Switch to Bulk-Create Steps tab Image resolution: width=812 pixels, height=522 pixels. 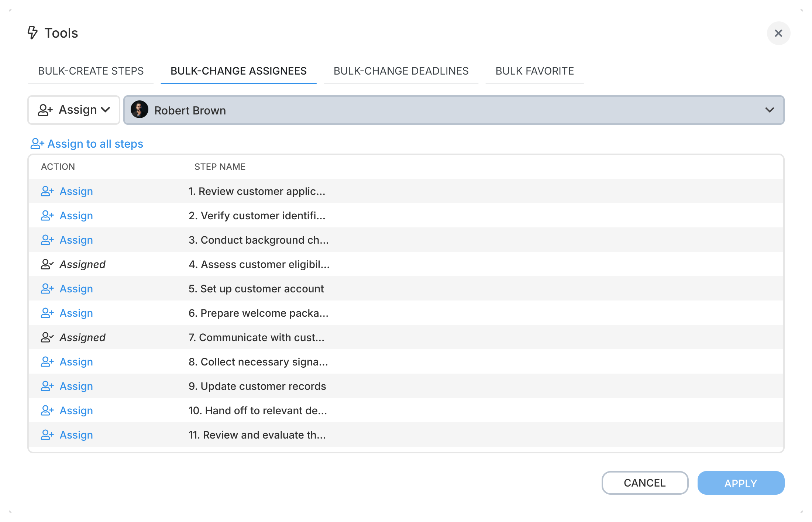[x=91, y=71]
